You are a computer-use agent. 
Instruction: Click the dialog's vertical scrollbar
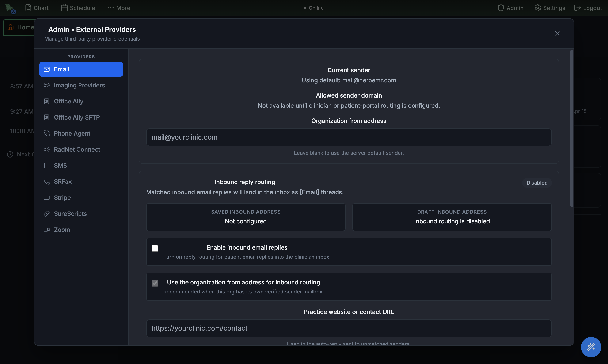coord(571,129)
